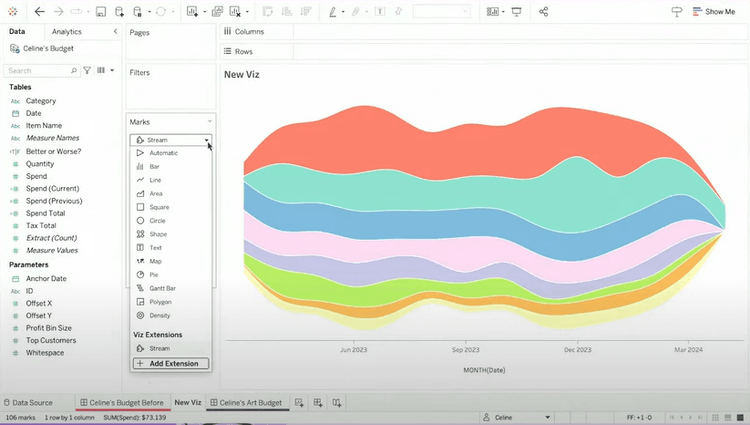This screenshot has height=425, width=750.
Task: Switch to the Analytics tab
Action: tap(66, 32)
